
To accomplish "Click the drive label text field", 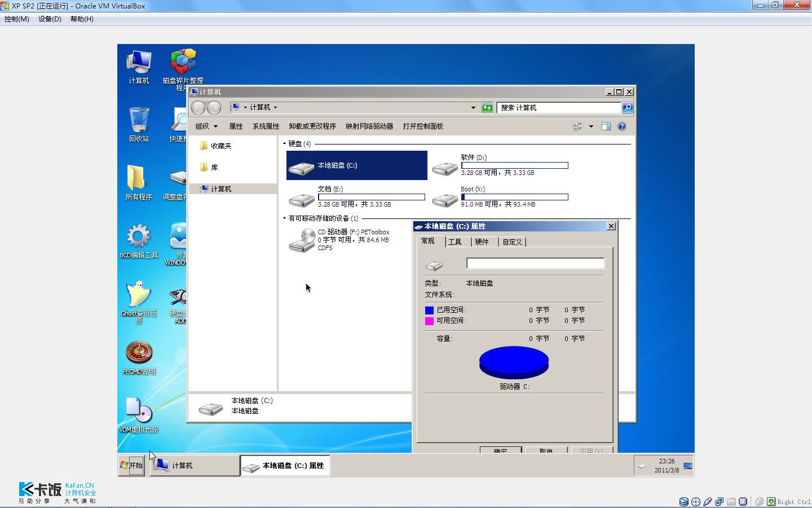I will (535, 264).
